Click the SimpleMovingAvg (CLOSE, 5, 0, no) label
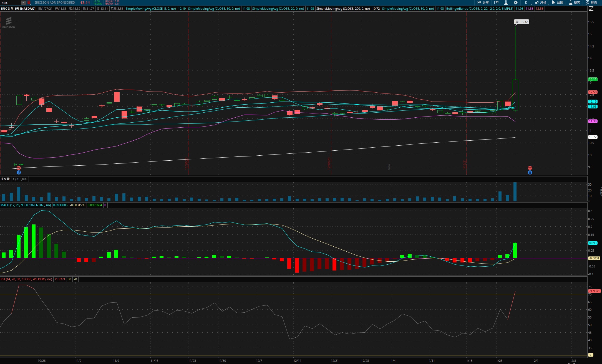 coord(151,9)
